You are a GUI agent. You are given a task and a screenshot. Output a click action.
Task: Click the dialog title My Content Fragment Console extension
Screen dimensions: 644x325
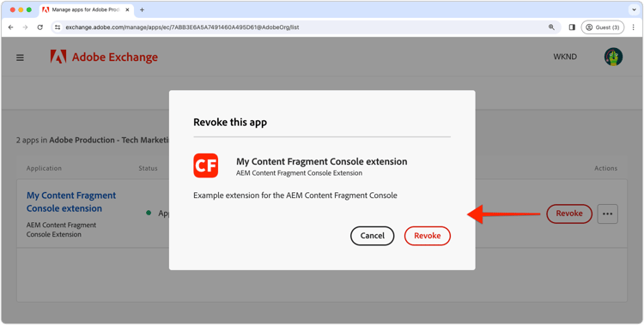click(x=322, y=161)
